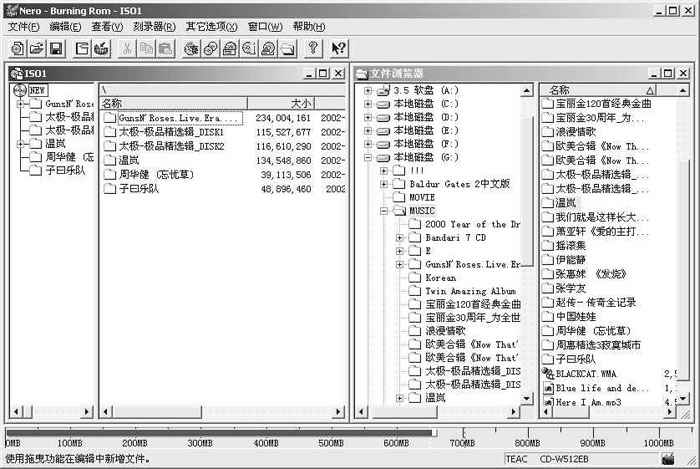Click the MUSIC open folder icon
Viewport: 700px width, 469px height.
(x=399, y=211)
